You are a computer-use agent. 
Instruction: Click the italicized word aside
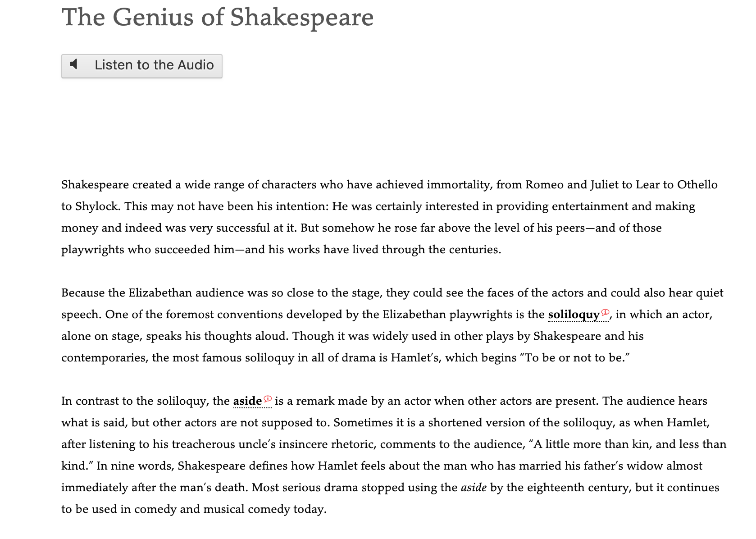(474, 488)
